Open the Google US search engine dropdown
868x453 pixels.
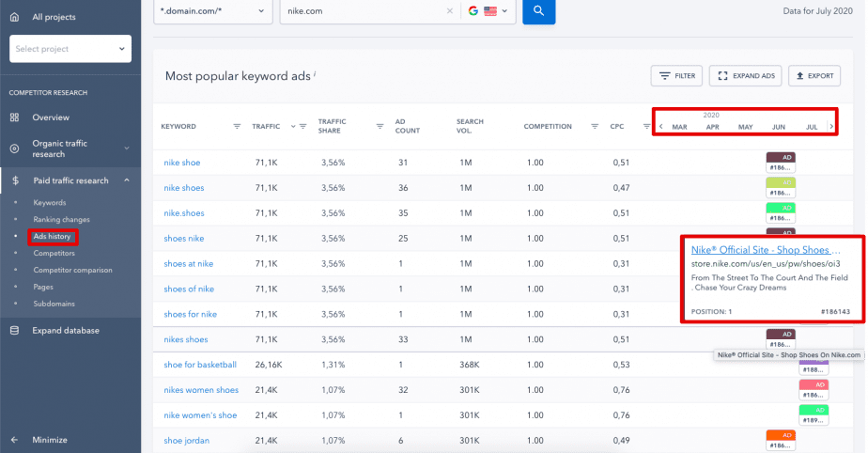488,11
